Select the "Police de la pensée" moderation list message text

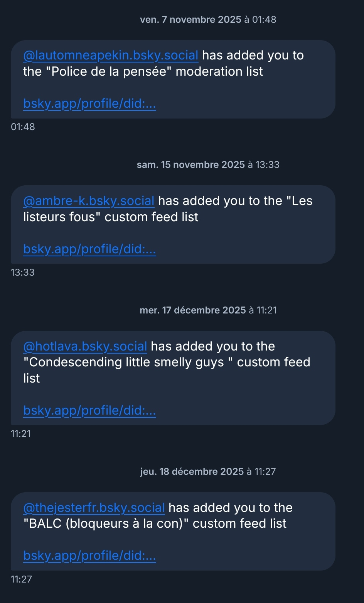154,72
